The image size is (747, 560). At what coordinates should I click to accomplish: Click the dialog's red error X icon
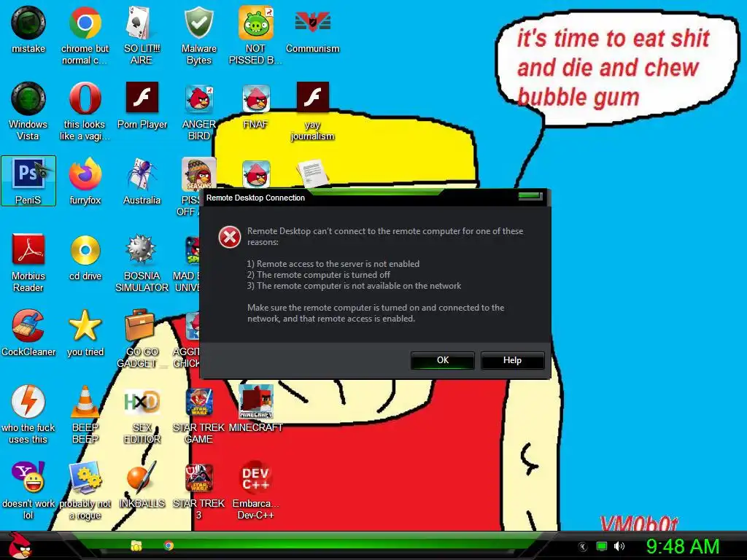(230, 237)
